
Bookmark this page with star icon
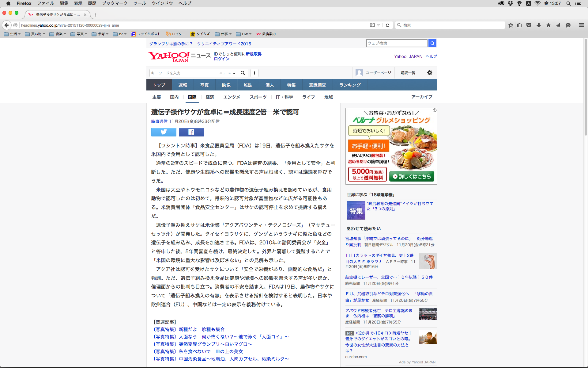tap(511, 25)
